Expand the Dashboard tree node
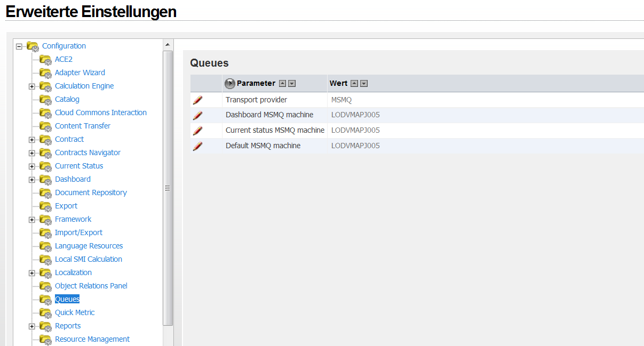Screen dimensions: 644x346 [32, 180]
